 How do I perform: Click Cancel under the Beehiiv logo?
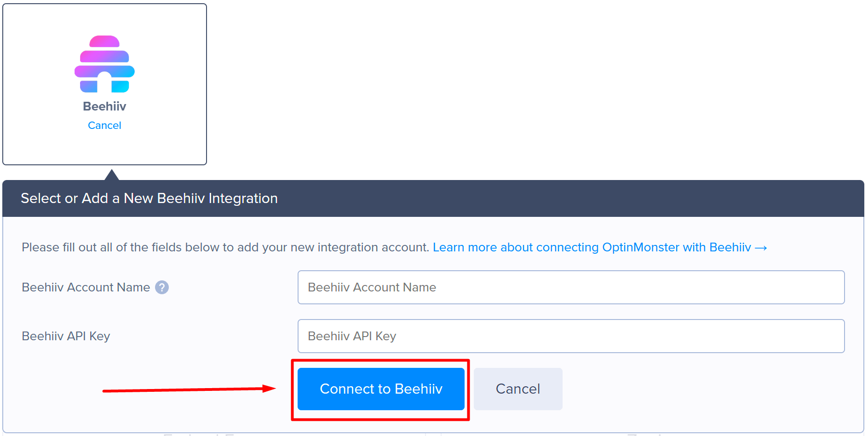pyautogui.click(x=104, y=125)
